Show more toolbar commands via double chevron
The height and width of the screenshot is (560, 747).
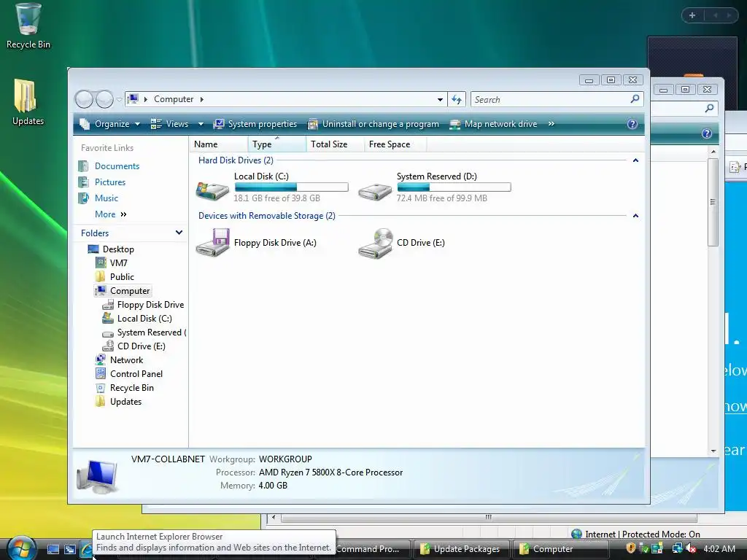pyautogui.click(x=551, y=124)
